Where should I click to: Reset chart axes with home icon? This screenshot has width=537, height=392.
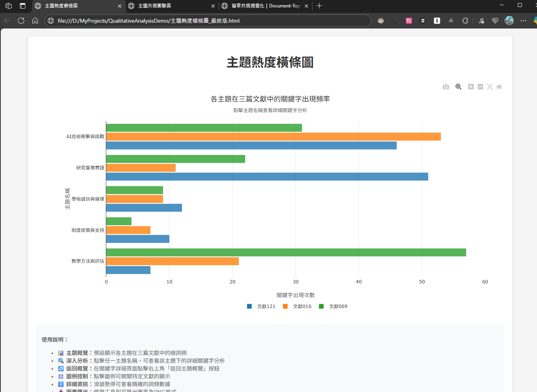point(499,87)
